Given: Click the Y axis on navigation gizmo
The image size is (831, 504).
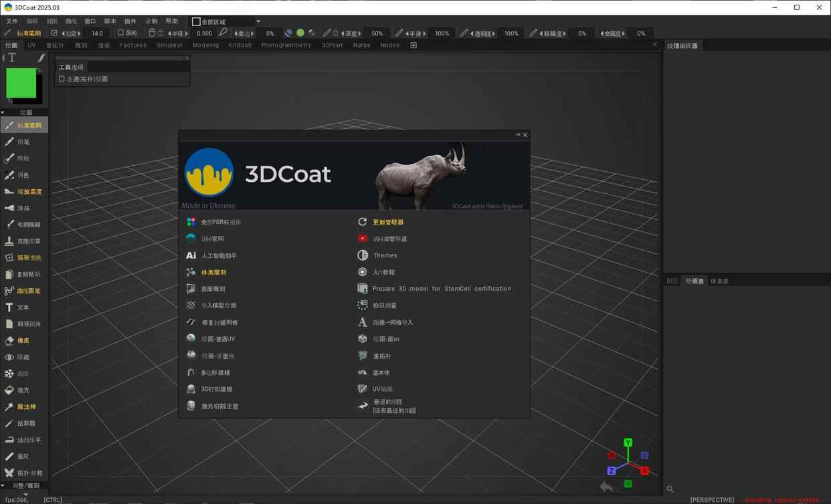Looking at the screenshot, I should (x=628, y=443).
